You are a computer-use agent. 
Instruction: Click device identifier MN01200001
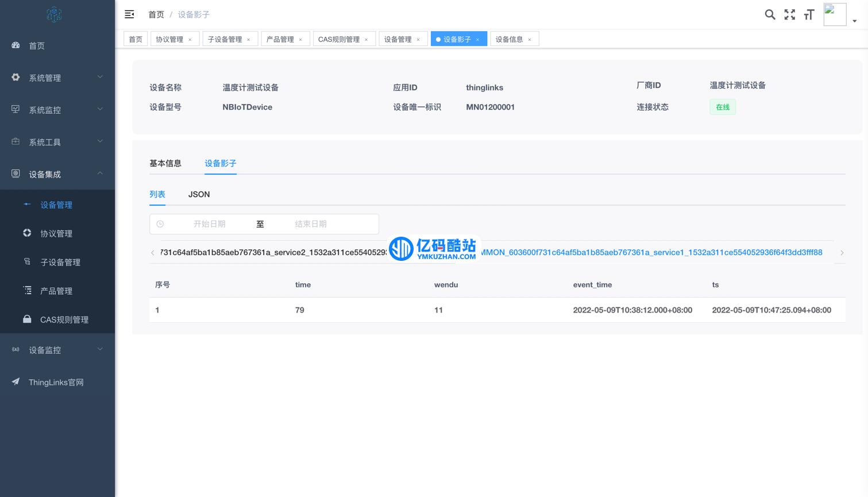tap(490, 107)
